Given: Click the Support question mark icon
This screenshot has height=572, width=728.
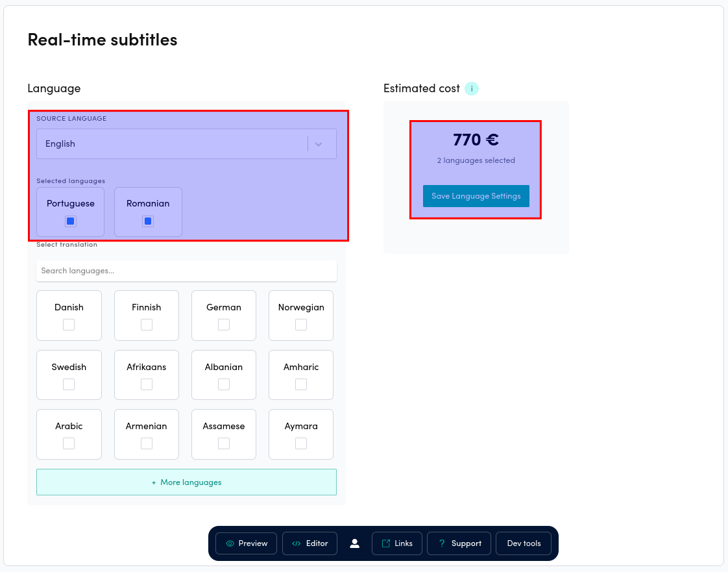Looking at the screenshot, I should pyautogui.click(x=442, y=543).
